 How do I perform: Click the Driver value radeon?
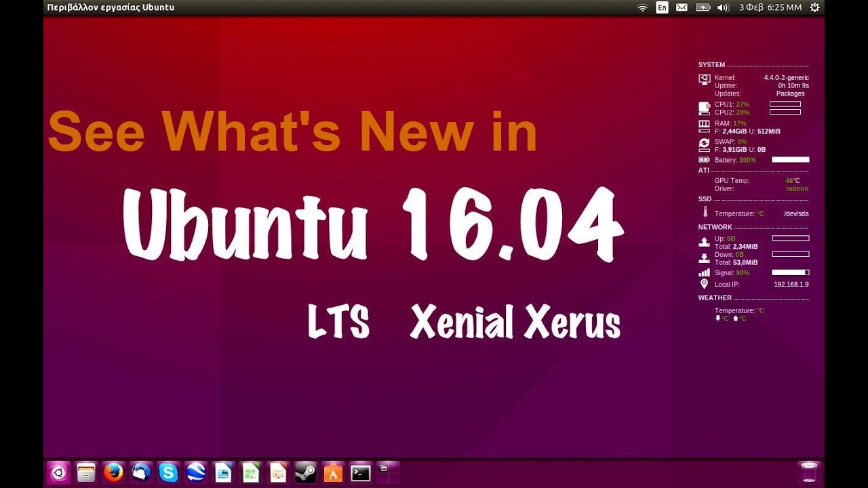point(797,188)
